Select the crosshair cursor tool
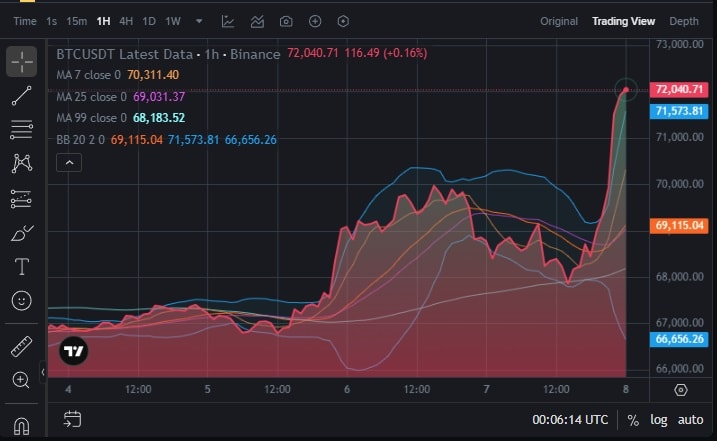This screenshot has height=441, width=717. 21,61
